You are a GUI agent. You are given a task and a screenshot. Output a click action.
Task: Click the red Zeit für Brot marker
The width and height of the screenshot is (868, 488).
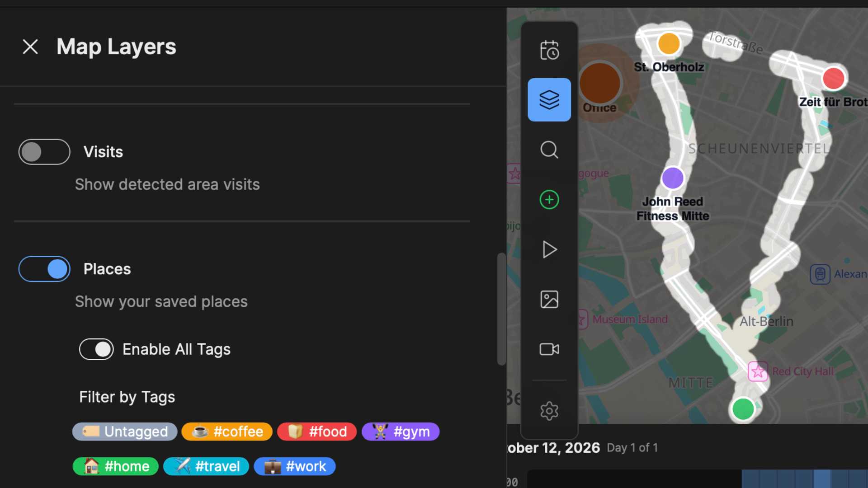(833, 78)
